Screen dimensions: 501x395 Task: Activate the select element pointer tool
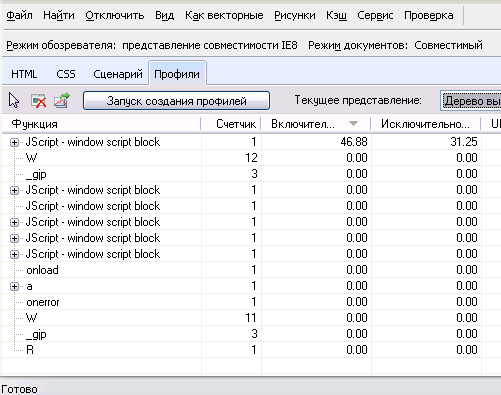[x=14, y=100]
